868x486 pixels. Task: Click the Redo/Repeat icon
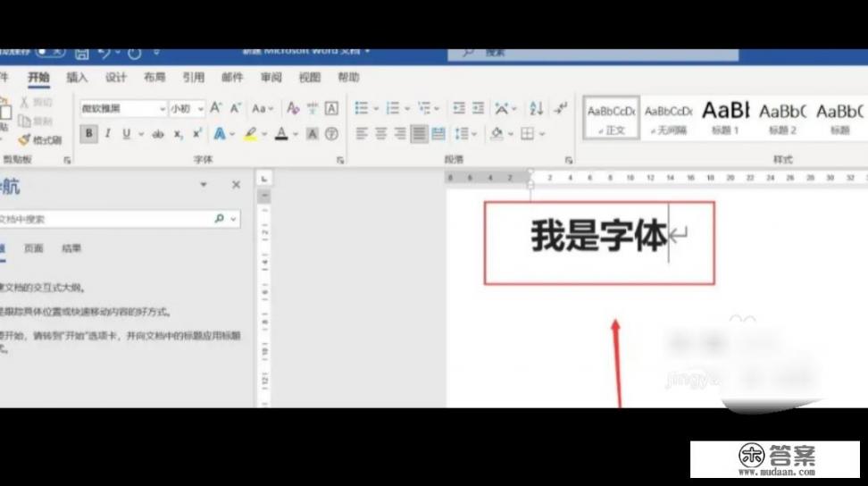135,53
